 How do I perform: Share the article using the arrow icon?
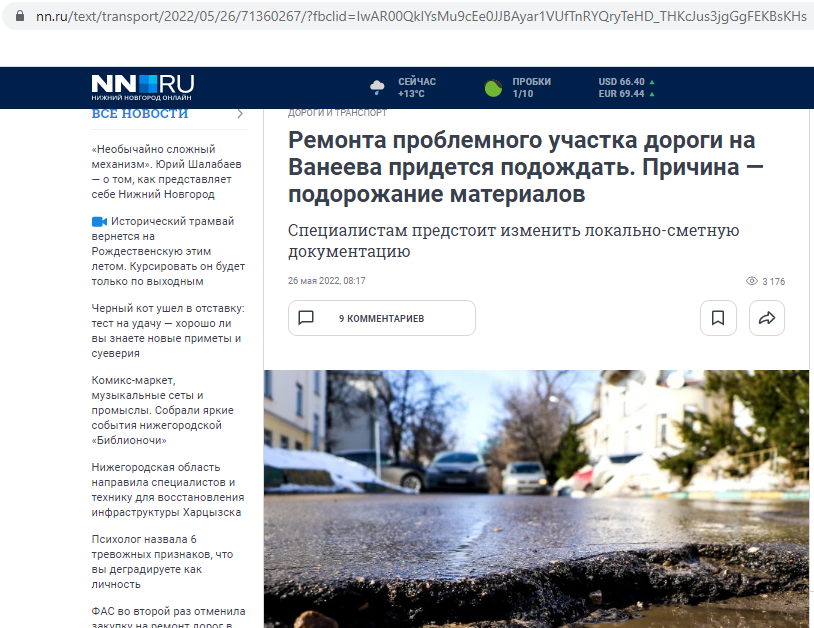point(767,318)
